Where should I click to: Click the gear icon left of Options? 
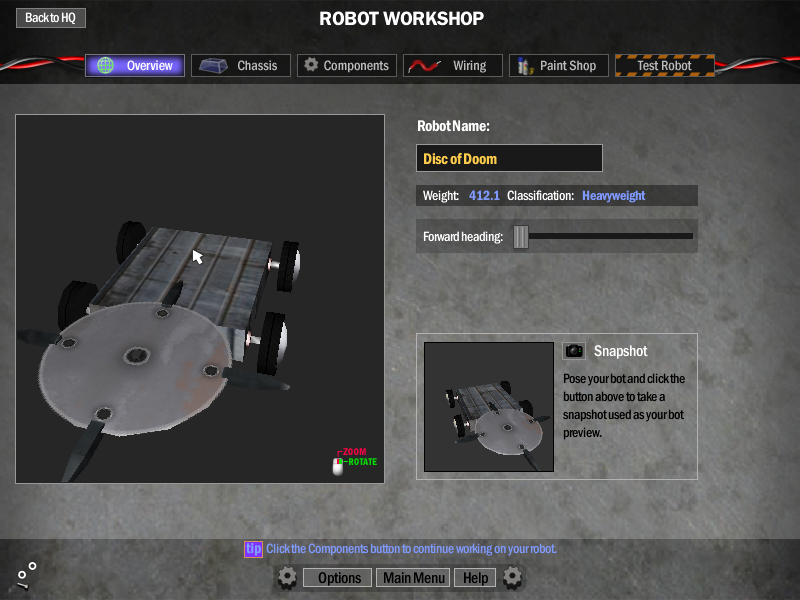[x=287, y=577]
